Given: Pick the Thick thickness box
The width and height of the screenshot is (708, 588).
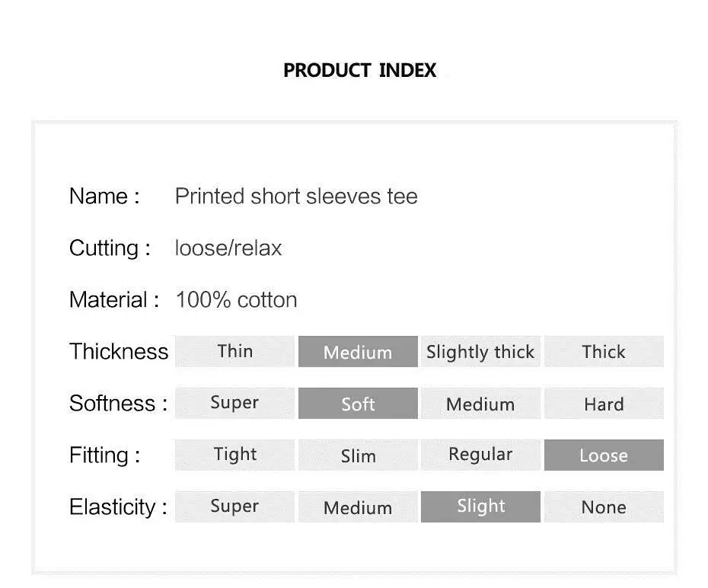Looking at the screenshot, I should (604, 351).
